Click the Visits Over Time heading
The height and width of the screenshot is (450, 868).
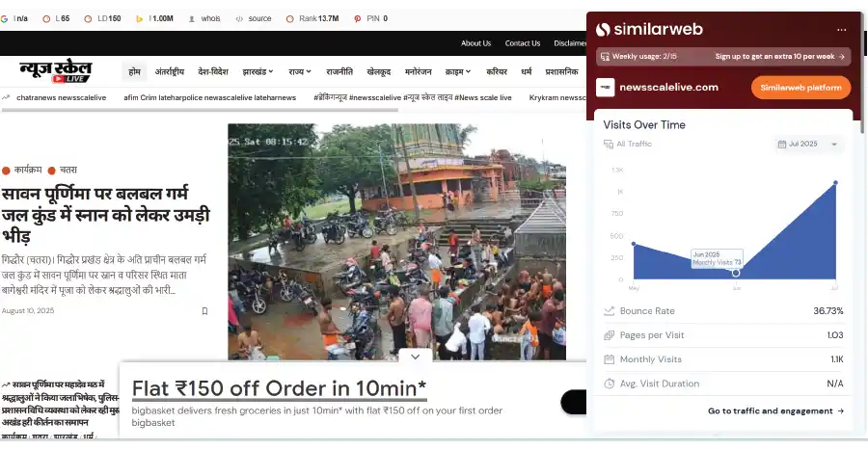tap(644, 125)
